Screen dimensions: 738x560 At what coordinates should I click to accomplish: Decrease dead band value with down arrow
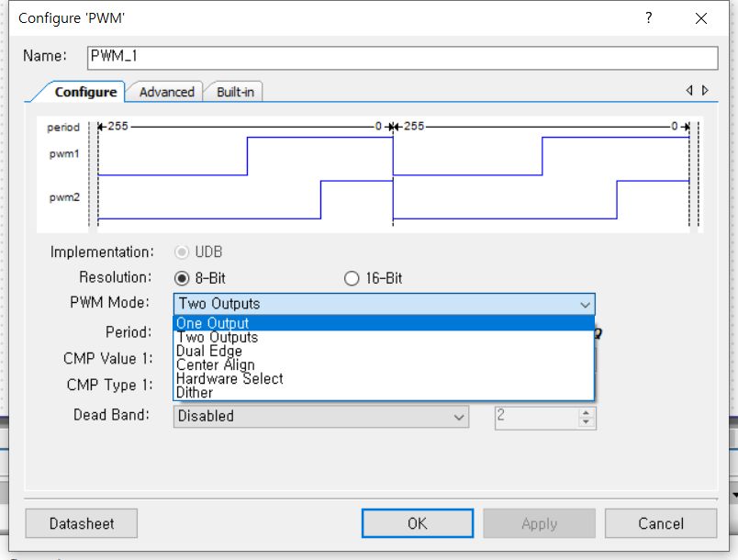pos(586,422)
